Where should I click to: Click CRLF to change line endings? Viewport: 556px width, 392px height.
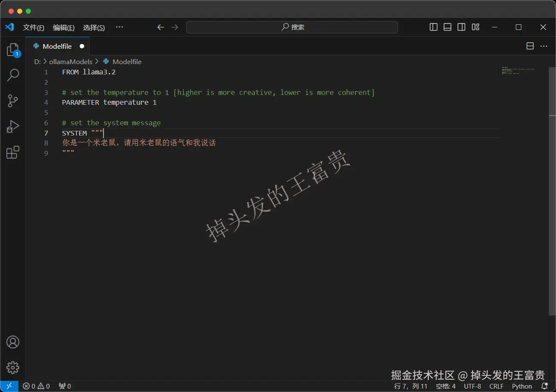click(x=496, y=386)
